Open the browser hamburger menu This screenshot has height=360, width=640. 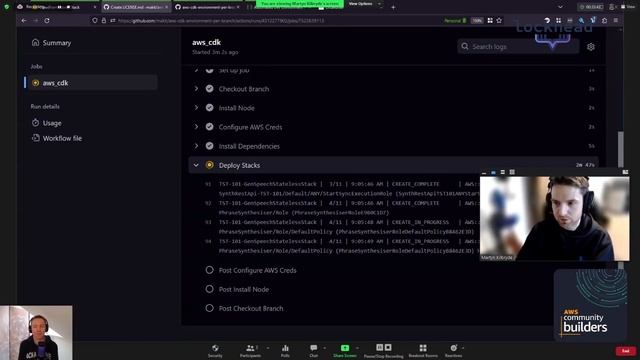pyautogui.click(x=616, y=20)
